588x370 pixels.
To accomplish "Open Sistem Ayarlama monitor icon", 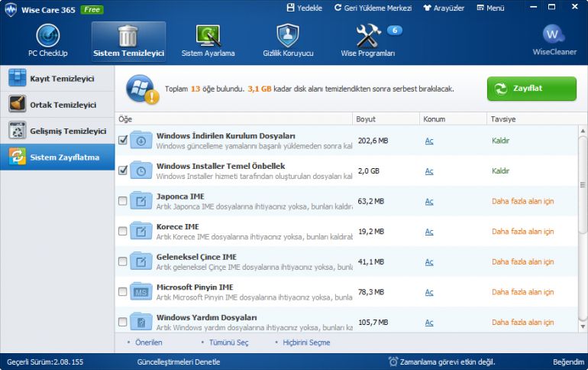I will [x=208, y=36].
